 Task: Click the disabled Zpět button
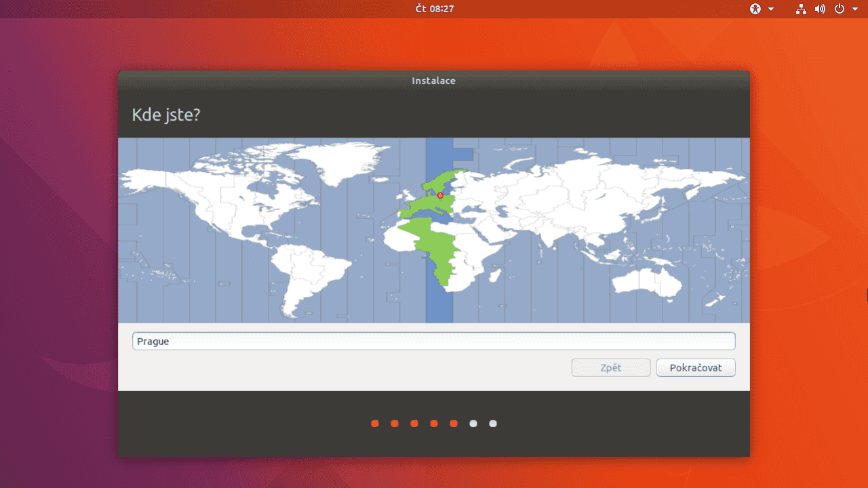tap(610, 367)
